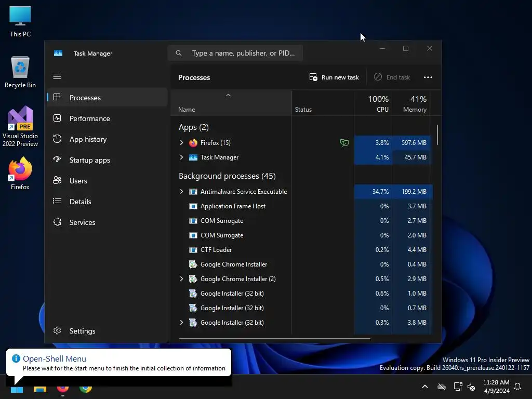Screen dimensions: 532x399
Task: Open the Performance page icon
Action: click(x=57, y=118)
